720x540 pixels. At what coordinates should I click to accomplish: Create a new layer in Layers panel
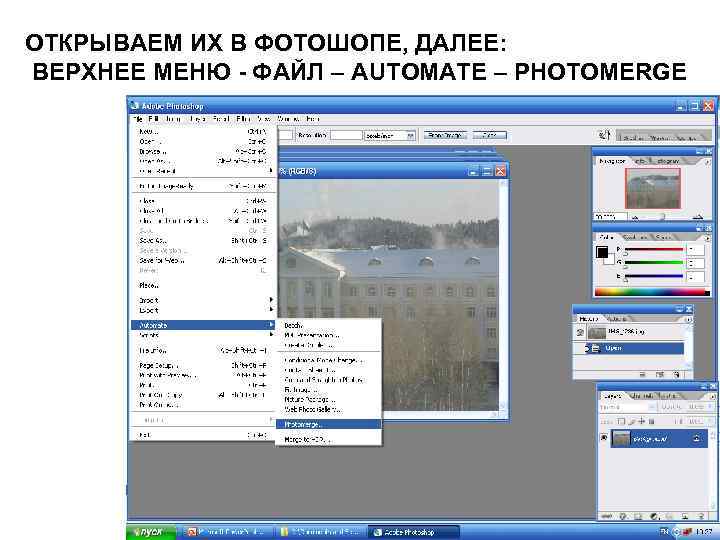coord(685,517)
